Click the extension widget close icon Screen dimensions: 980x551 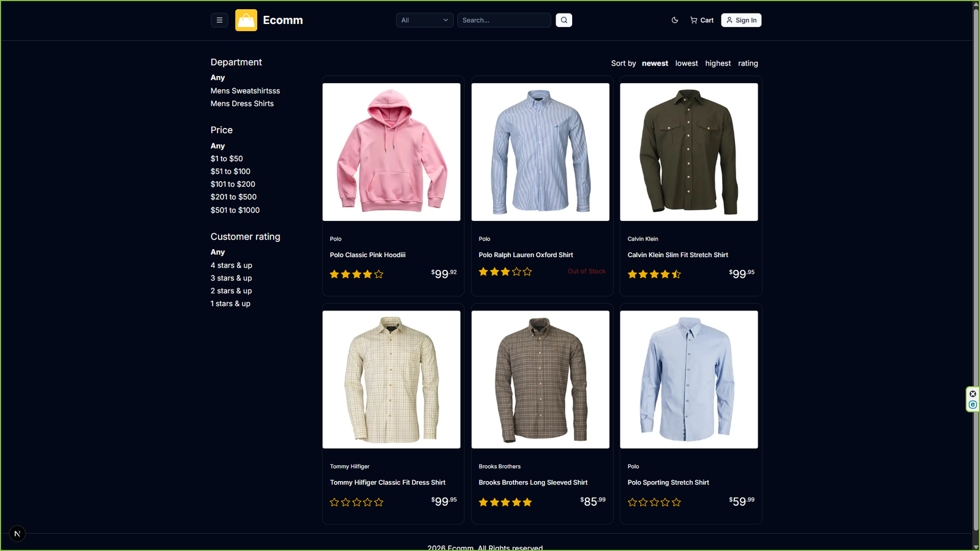[973, 394]
